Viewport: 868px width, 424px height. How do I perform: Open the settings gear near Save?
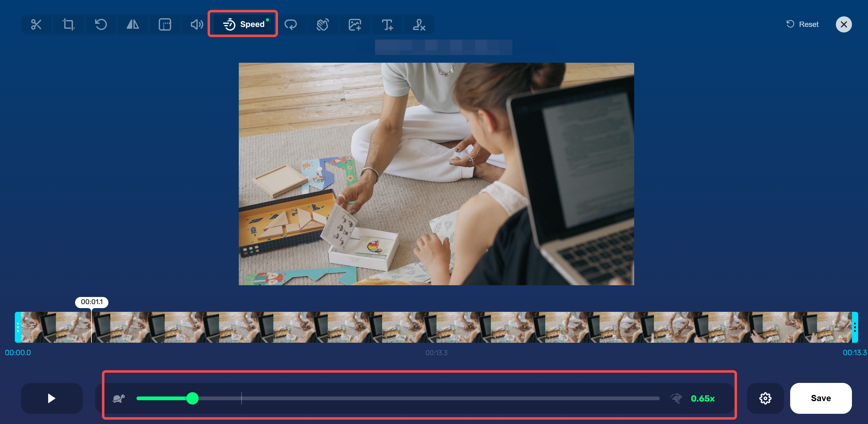(x=765, y=398)
